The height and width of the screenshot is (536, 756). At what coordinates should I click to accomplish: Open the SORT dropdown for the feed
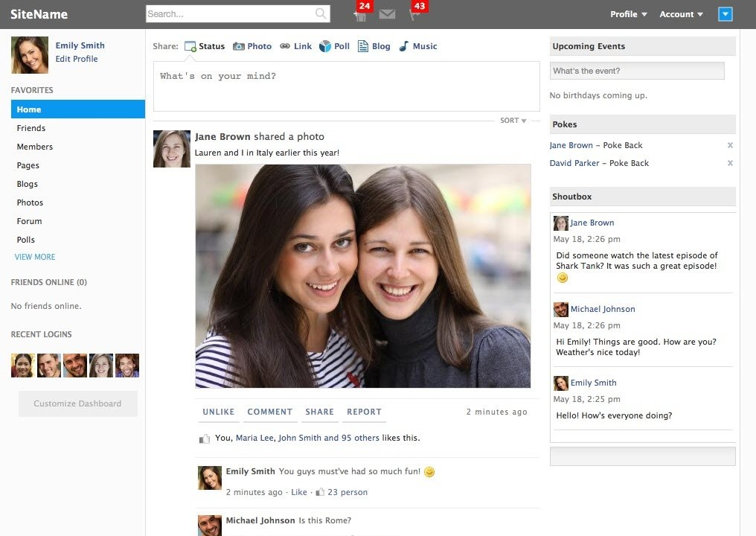point(513,121)
